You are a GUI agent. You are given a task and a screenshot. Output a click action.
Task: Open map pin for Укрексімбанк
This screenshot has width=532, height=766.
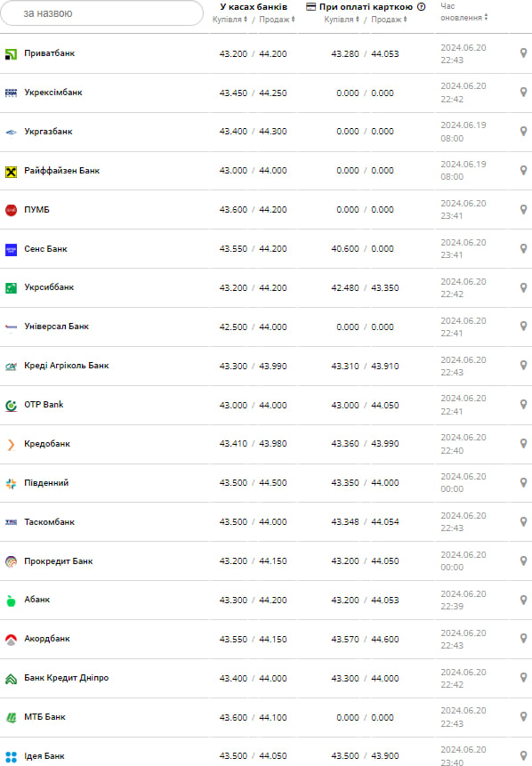pos(523,93)
